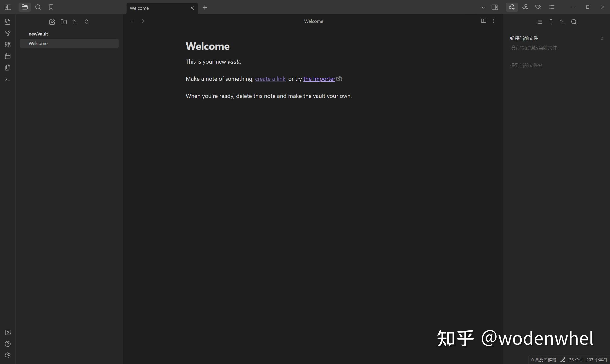Show the outline tab in right sidebar
This screenshot has width=610, height=364.
552,7
